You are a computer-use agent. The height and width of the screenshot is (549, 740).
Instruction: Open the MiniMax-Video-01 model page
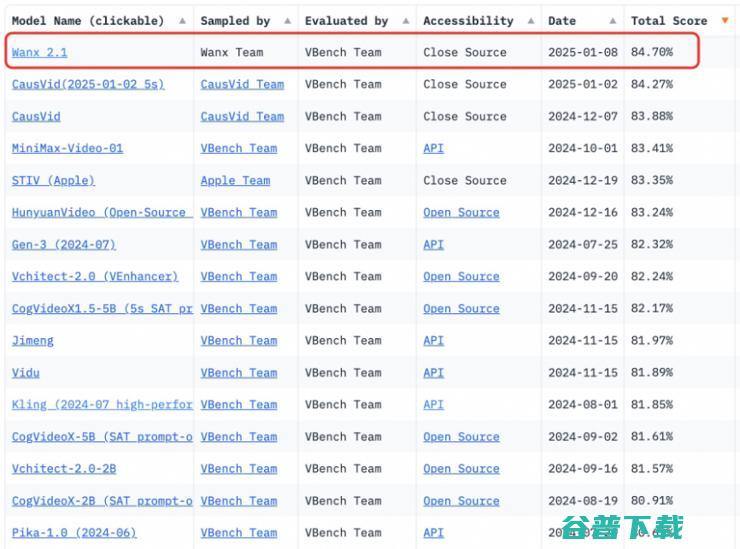(x=67, y=148)
